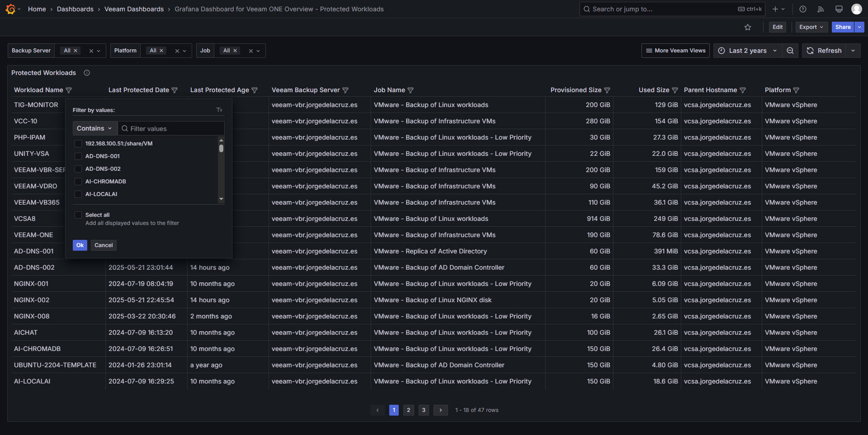Select page 1 of the table
Image resolution: width=868 pixels, height=435 pixels.
click(x=394, y=410)
